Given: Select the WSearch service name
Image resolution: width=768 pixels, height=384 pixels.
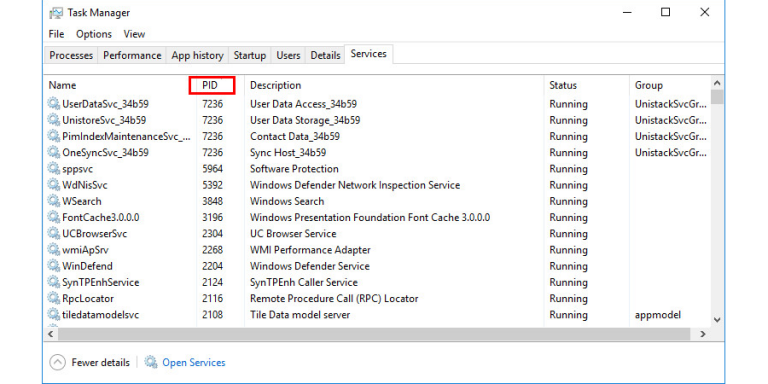Looking at the screenshot, I should coord(82,201).
